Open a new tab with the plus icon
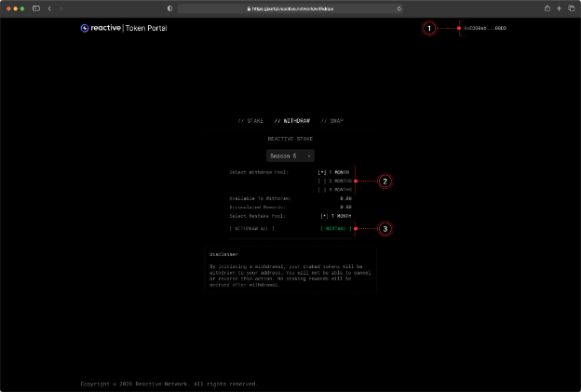 [x=560, y=8]
